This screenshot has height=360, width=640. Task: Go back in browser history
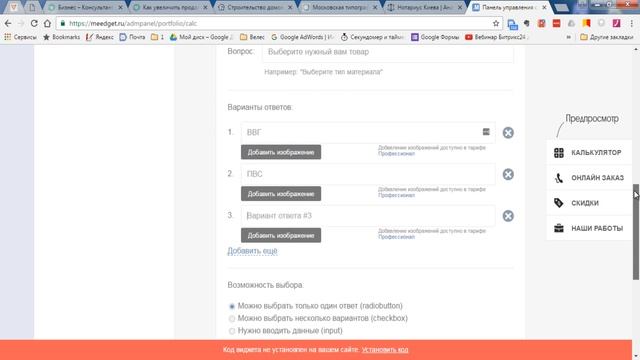pos(8,24)
